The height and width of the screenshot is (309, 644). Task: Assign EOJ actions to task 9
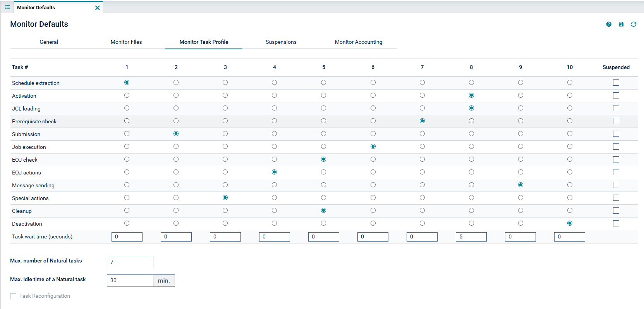click(x=520, y=172)
